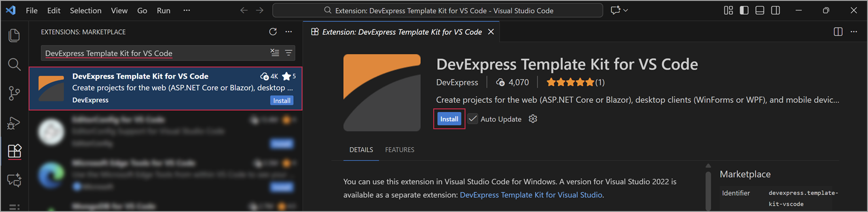Click the 4,070 install count
Viewport: 868px width, 212px height.
513,82
